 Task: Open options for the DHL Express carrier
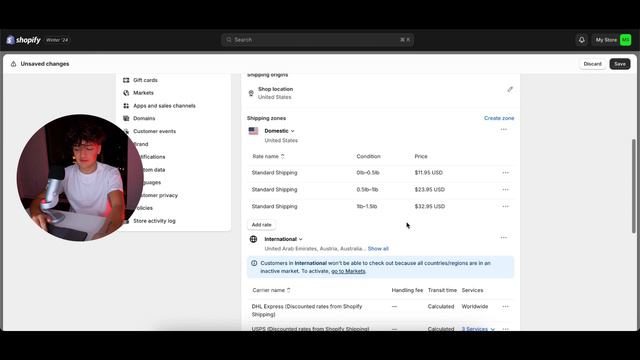[505, 307]
